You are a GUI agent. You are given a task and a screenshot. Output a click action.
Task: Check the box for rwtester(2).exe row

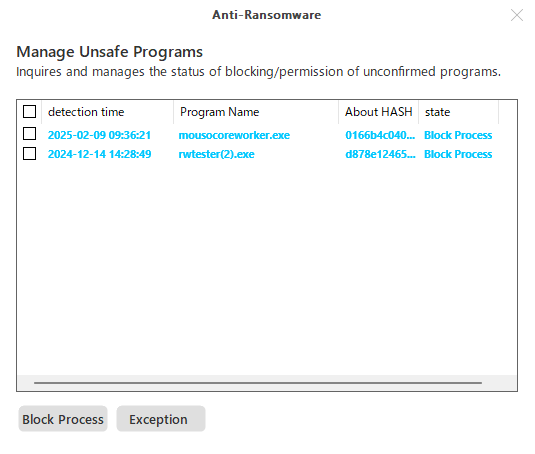tap(29, 153)
